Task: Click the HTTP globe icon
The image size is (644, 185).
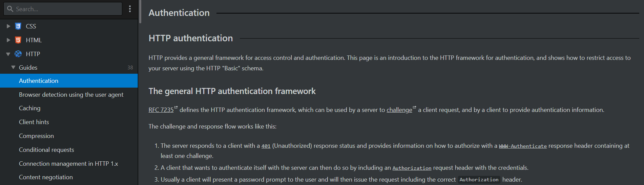Action: pyautogui.click(x=18, y=54)
